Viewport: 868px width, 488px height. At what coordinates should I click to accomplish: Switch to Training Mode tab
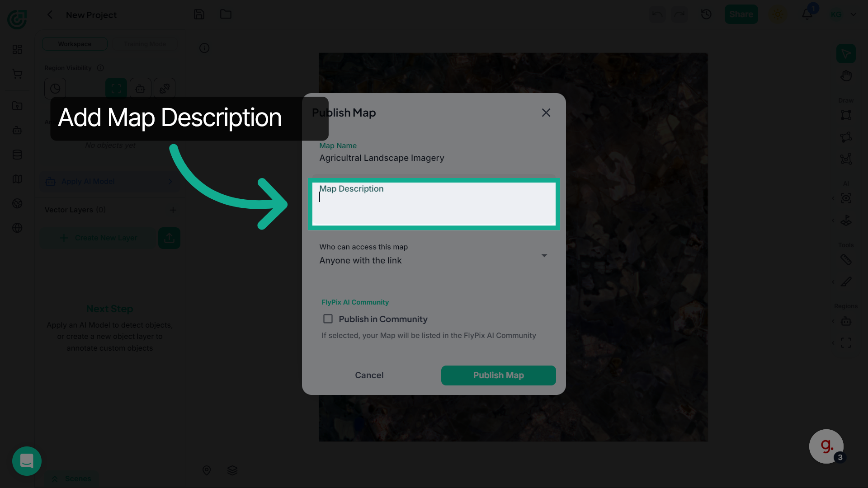tap(145, 44)
